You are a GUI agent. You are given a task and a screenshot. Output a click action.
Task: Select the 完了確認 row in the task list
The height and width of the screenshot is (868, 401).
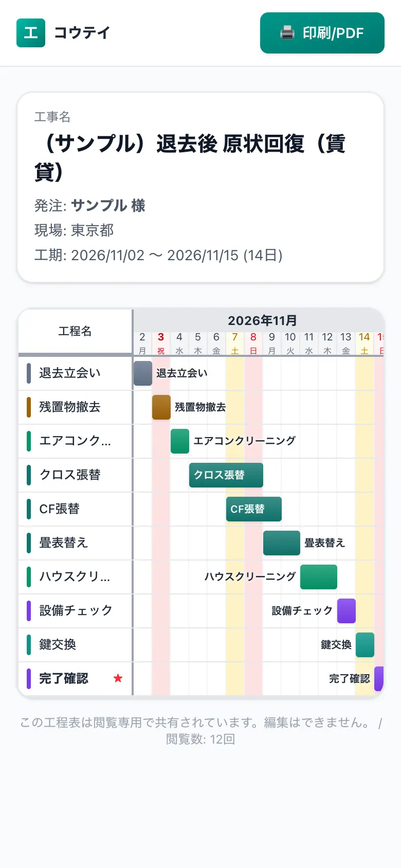click(76, 679)
